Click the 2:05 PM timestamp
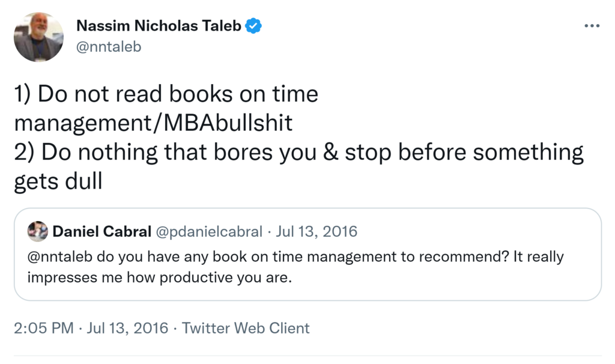The height and width of the screenshot is (364, 615). 43,328
